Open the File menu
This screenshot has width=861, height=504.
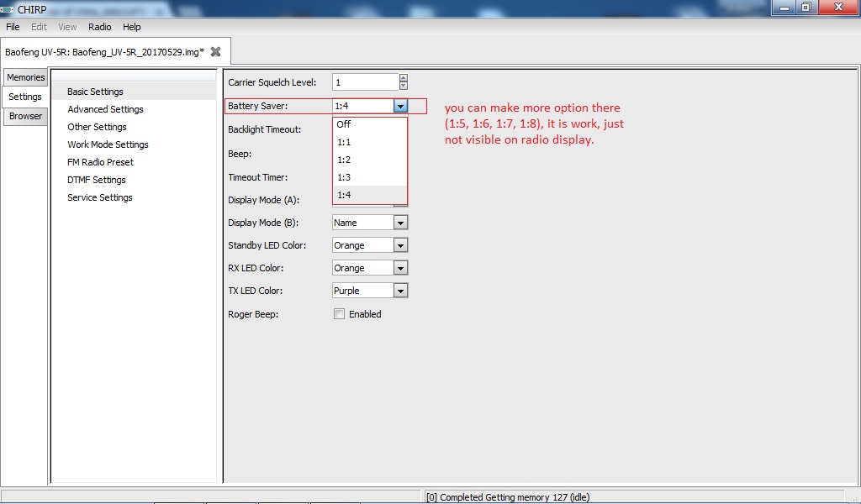click(x=13, y=27)
